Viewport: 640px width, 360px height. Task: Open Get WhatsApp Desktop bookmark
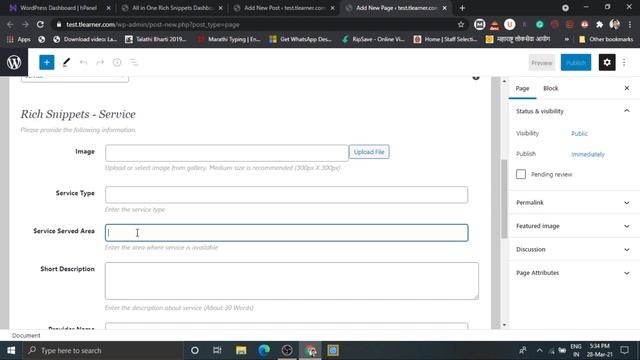click(301, 39)
